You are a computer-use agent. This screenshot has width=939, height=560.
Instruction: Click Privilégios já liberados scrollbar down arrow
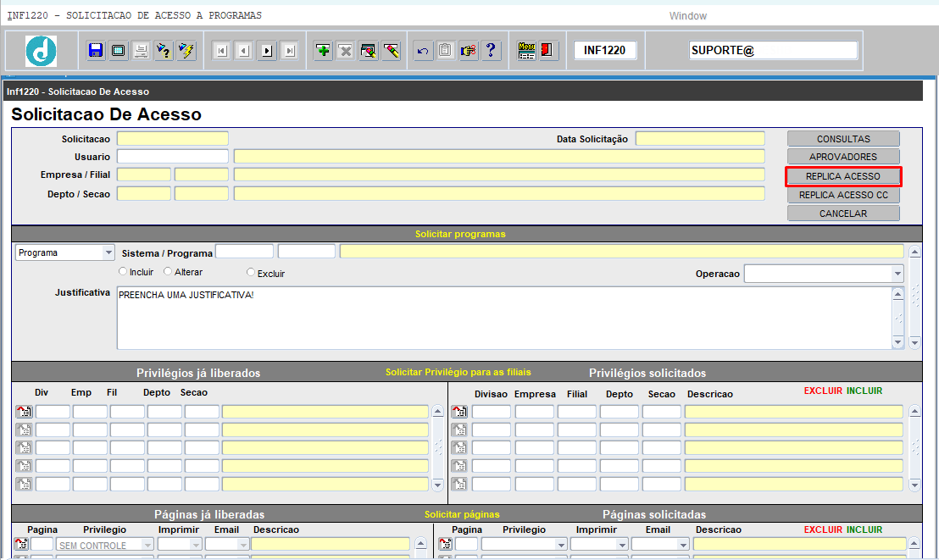(438, 485)
